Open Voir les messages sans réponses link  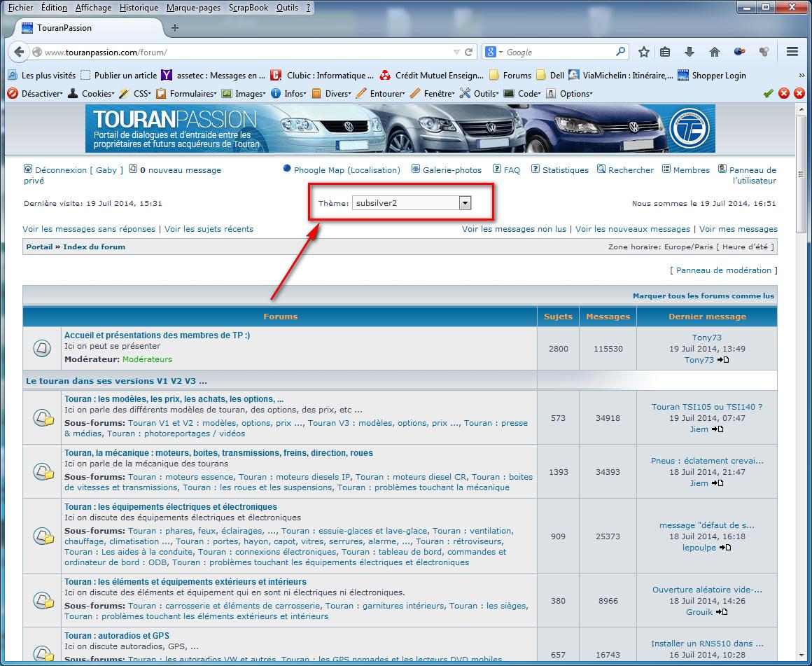point(89,229)
